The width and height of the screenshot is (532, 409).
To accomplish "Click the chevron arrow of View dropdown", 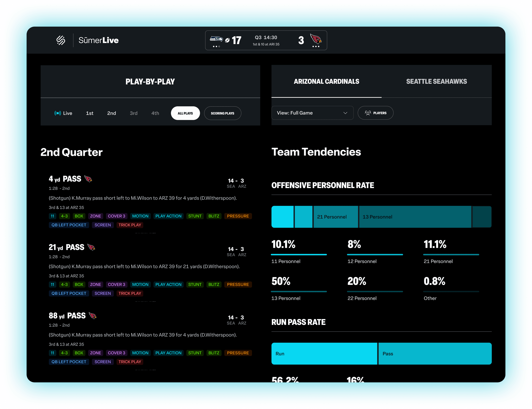I will (345, 113).
